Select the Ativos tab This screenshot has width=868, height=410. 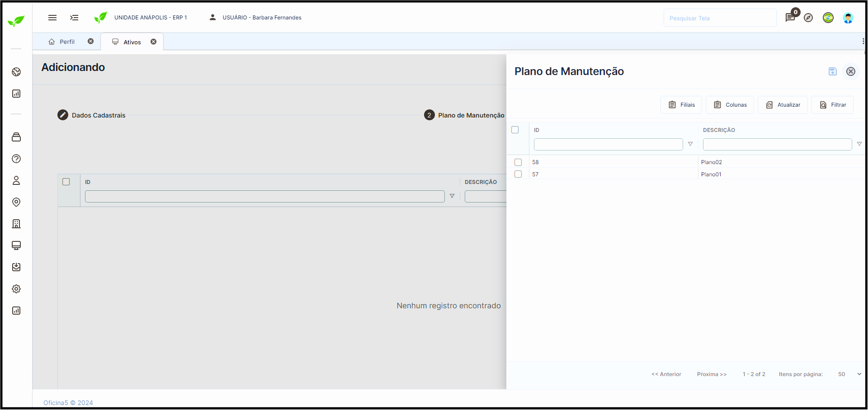(132, 42)
